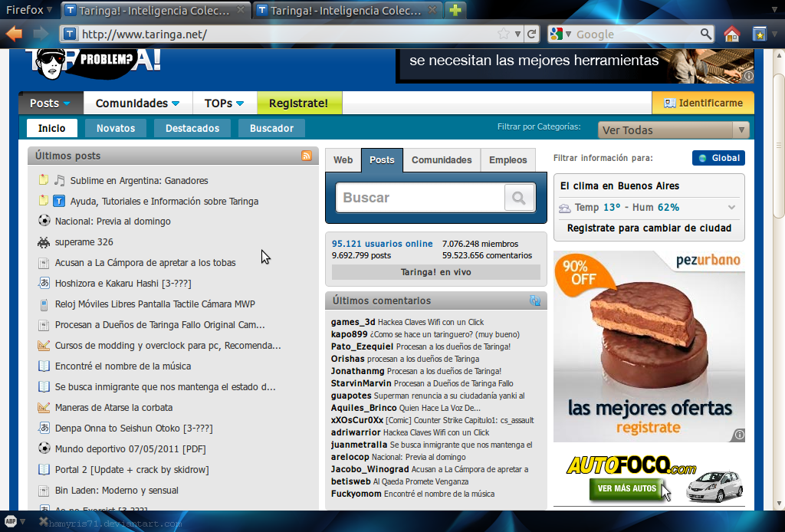Refresh Últimos comentarios with reload icon

pyautogui.click(x=534, y=300)
